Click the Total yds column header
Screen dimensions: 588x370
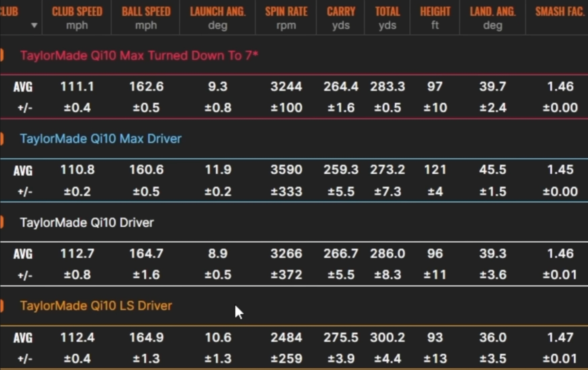387,18
